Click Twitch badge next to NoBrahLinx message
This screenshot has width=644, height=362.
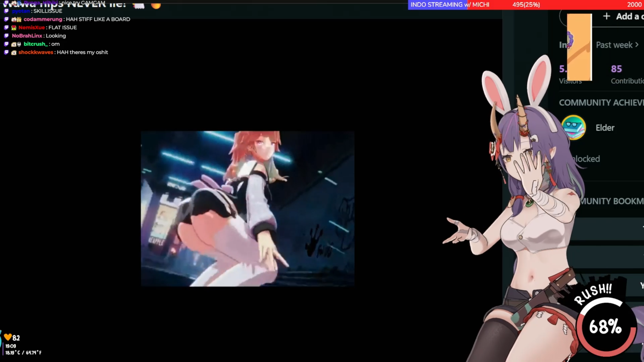[6, 36]
